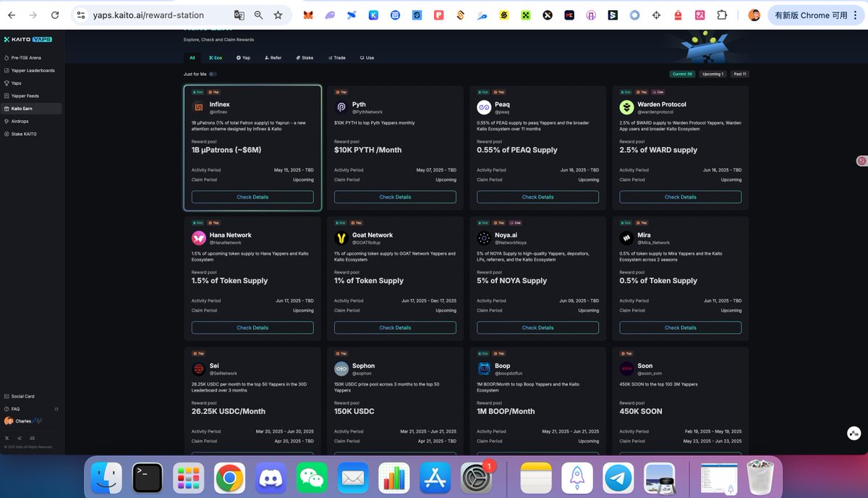
Task: Click the zoom magnifier icon in address bar
Action: (x=259, y=15)
